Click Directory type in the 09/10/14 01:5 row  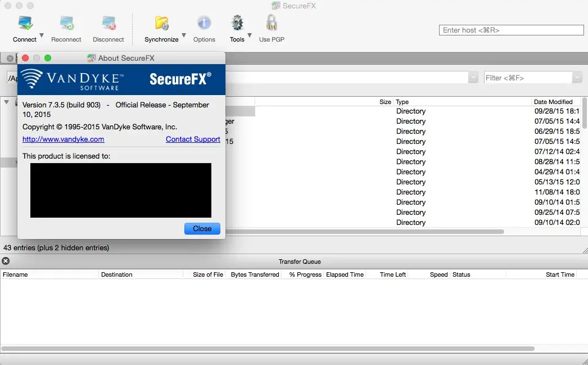click(x=410, y=202)
